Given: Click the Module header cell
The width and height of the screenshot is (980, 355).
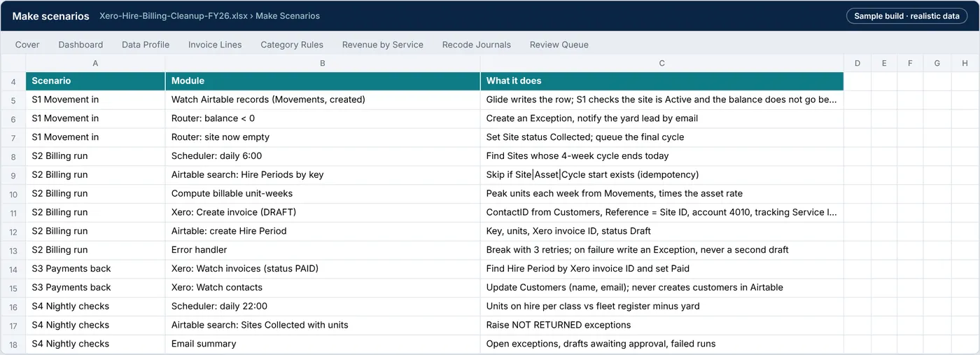Looking at the screenshot, I should coord(323,81).
